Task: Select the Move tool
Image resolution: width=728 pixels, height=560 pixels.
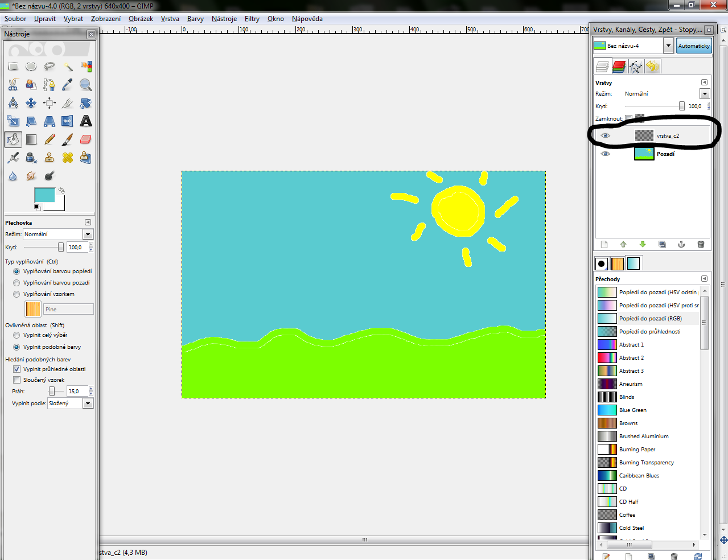Action: click(x=31, y=103)
